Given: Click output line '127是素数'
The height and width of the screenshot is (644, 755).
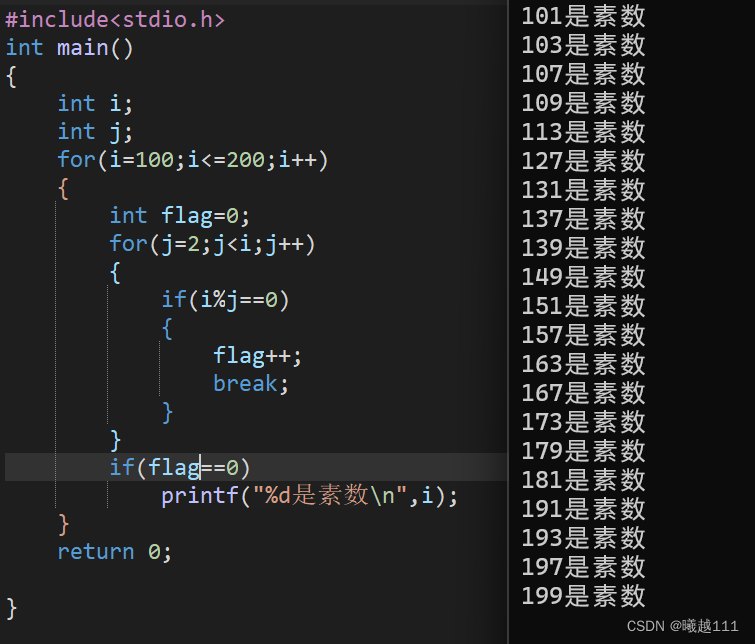Looking at the screenshot, I should [583, 161].
